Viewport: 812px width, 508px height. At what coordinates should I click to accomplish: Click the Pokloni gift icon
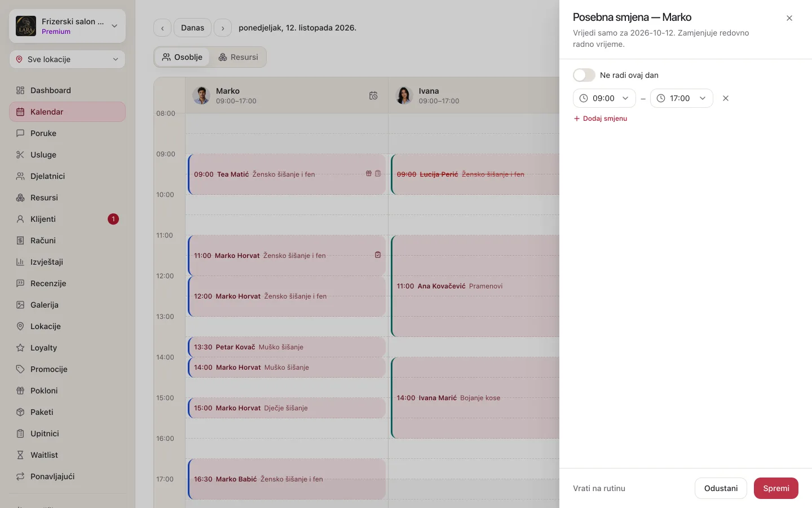coord(20,391)
